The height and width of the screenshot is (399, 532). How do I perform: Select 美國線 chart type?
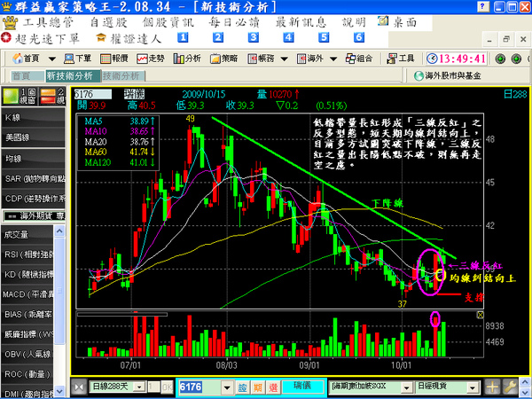coord(33,137)
